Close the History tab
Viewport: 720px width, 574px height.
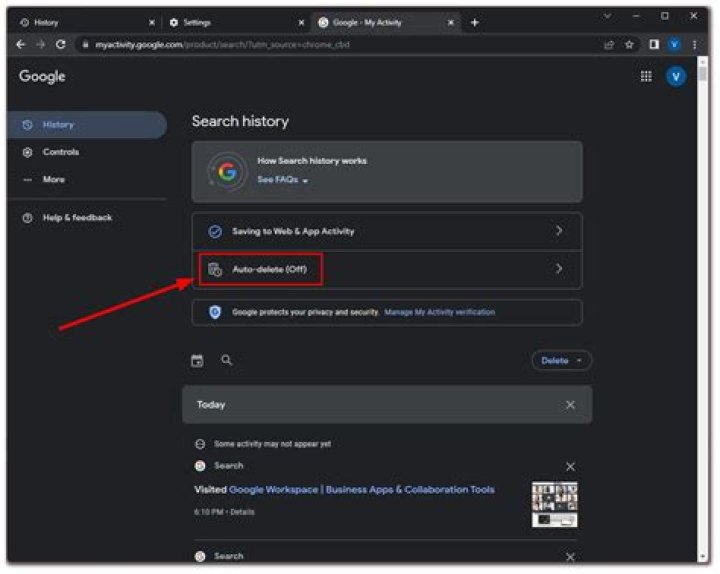point(152,23)
